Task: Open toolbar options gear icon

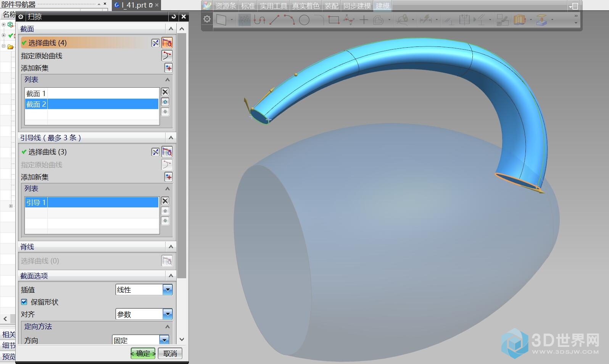Action: [x=207, y=19]
